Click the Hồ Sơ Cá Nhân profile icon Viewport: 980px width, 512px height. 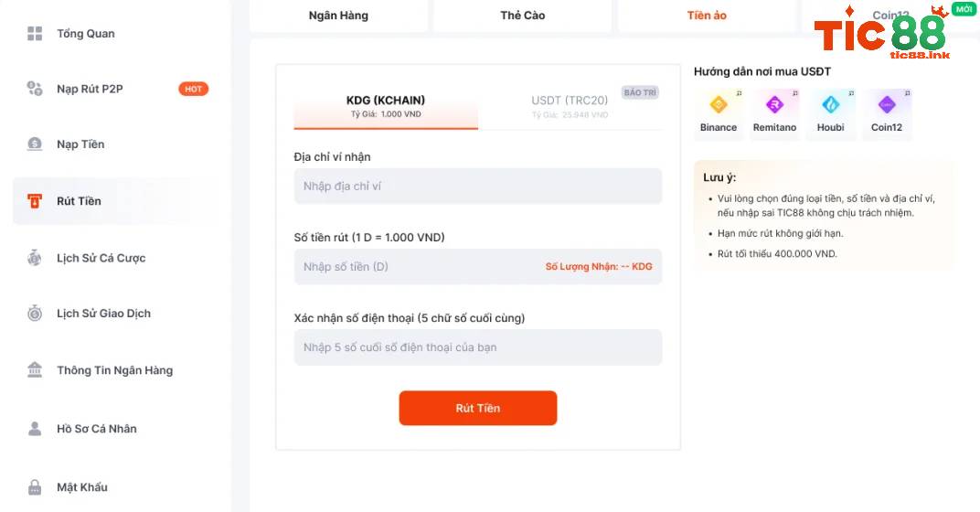click(x=35, y=428)
